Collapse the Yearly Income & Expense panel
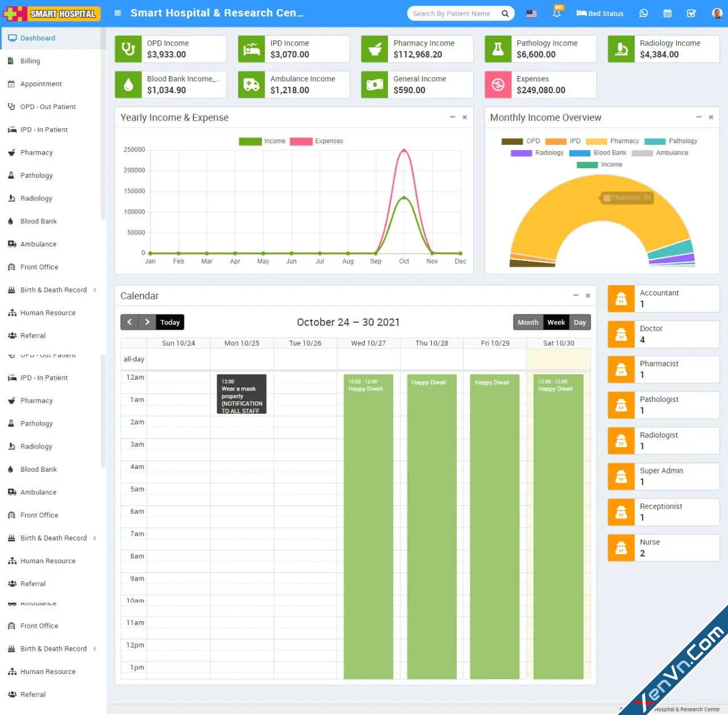Viewport: 728px width, 715px height. 452,117
